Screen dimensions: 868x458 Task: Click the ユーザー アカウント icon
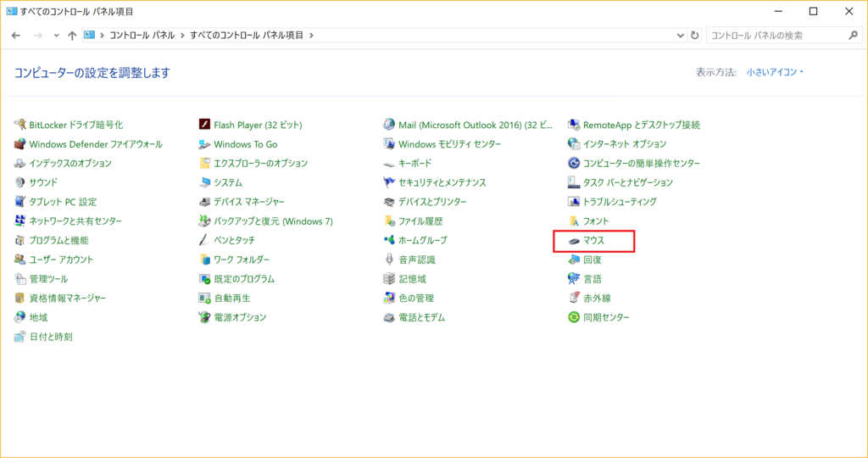(x=20, y=260)
